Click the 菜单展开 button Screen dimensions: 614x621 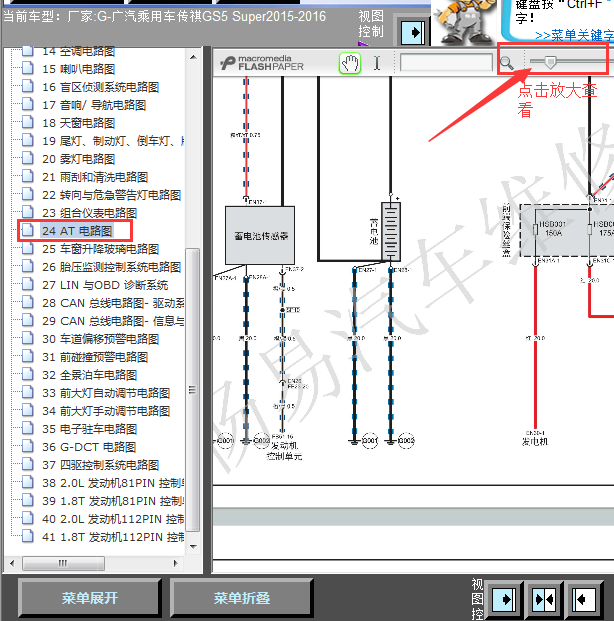pyautogui.click(x=90, y=598)
